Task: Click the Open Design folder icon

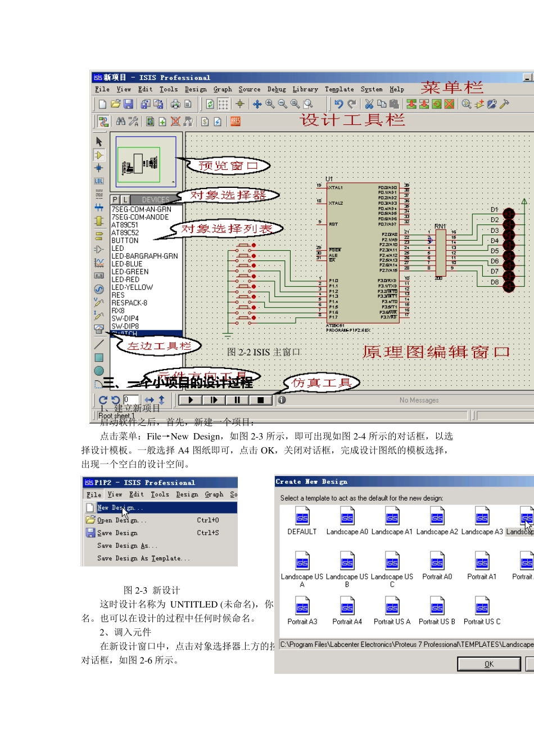Action: click(x=116, y=104)
